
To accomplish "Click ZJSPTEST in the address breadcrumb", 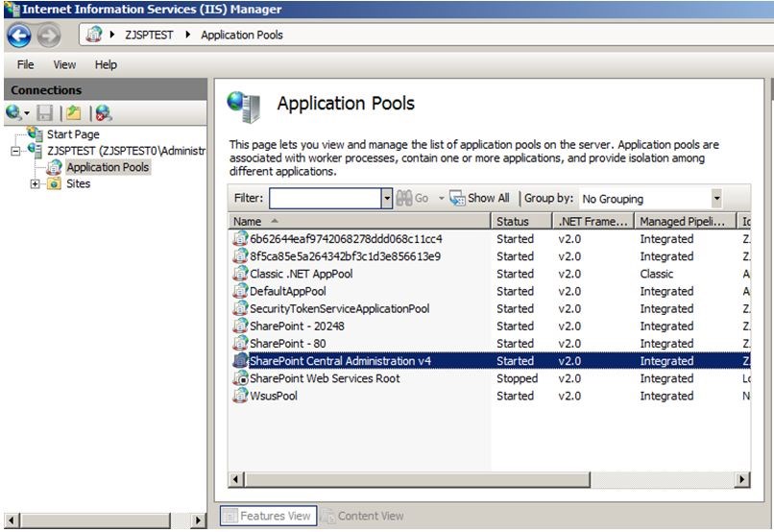I will (x=149, y=35).
